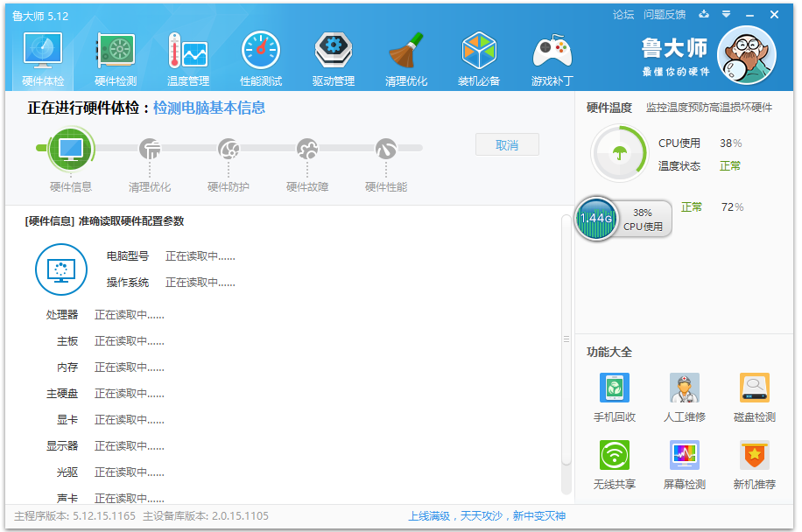Open 人工维修 manual repair service
Image resolution: width=802 pixels, height=532 pixels.
(685, 397)
